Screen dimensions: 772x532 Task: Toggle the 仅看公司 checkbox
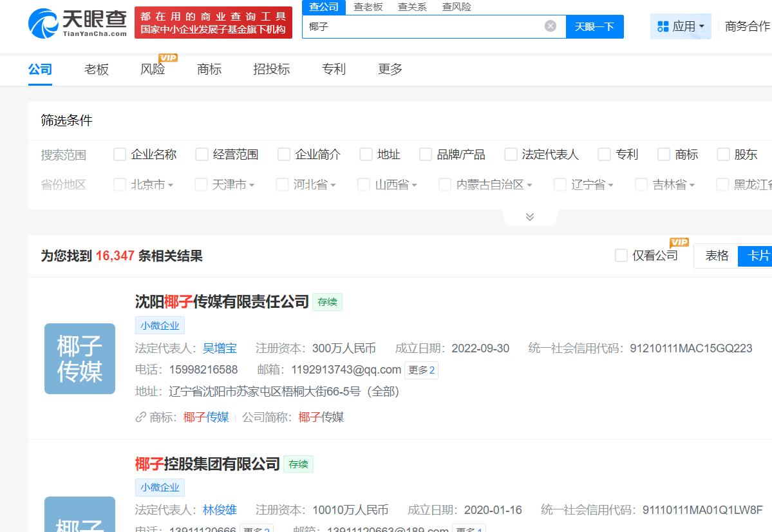621,255
